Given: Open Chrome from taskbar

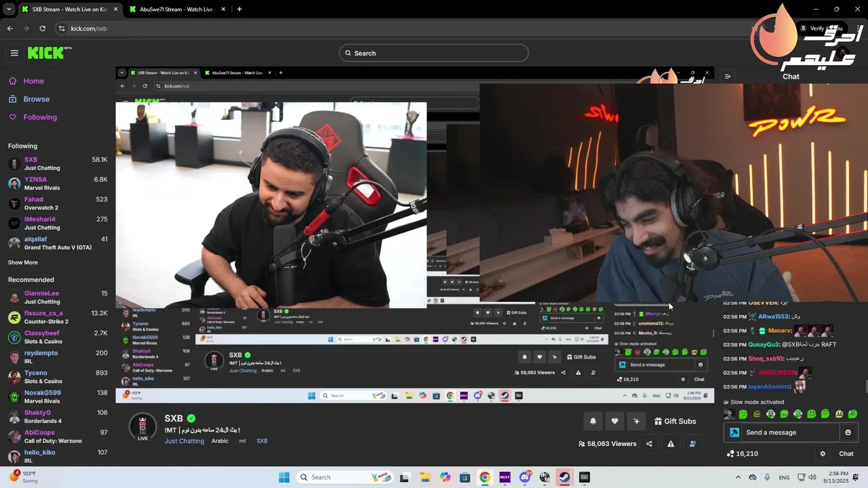Looking at the screenshot, I should click(x=484, y=477).
